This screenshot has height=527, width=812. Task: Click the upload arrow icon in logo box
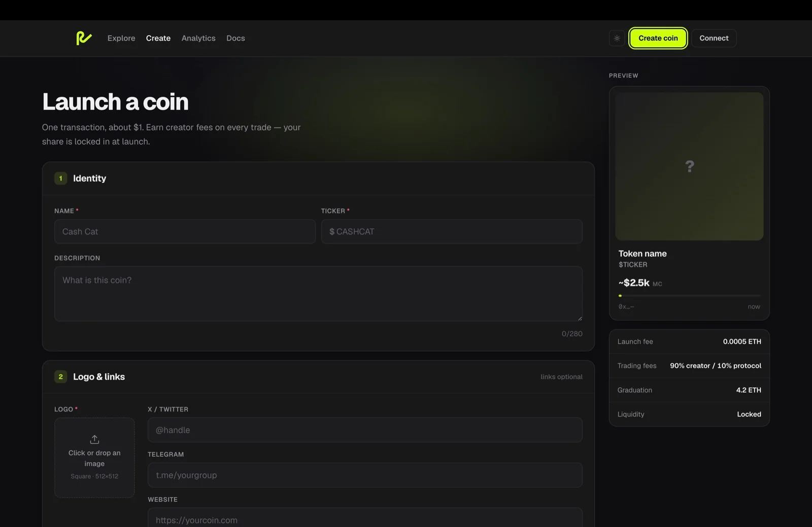94,439
